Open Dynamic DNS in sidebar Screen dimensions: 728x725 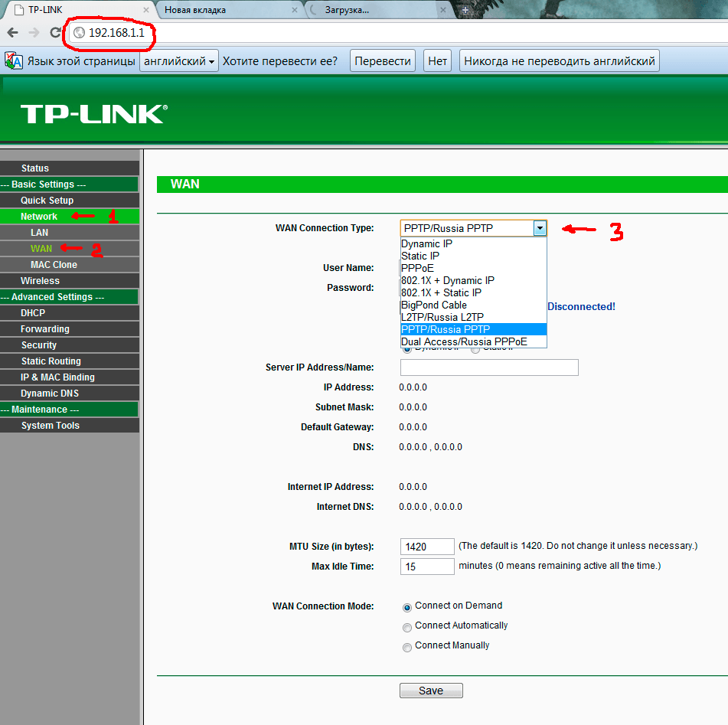pos(70,394)
